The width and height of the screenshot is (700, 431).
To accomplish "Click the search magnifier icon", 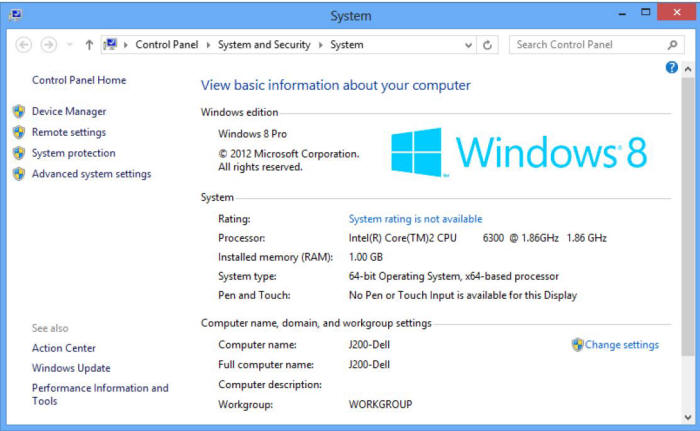I will coord(672,45).
